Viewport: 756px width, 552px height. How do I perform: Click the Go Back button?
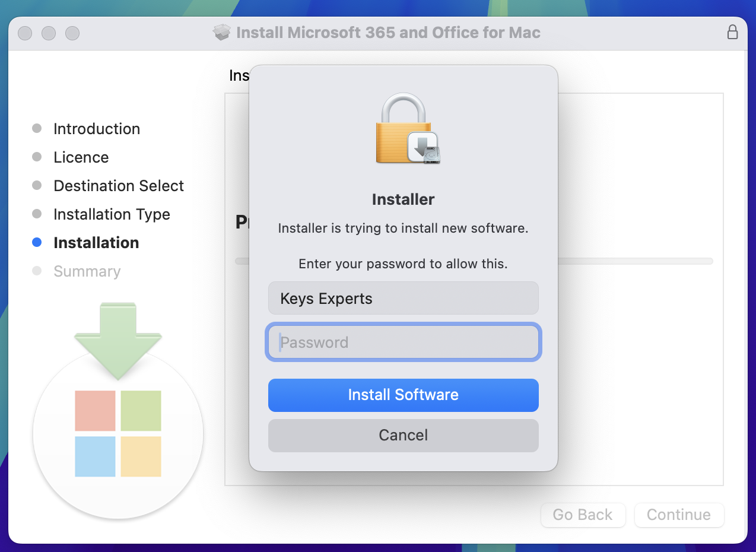tap(583, 515)
